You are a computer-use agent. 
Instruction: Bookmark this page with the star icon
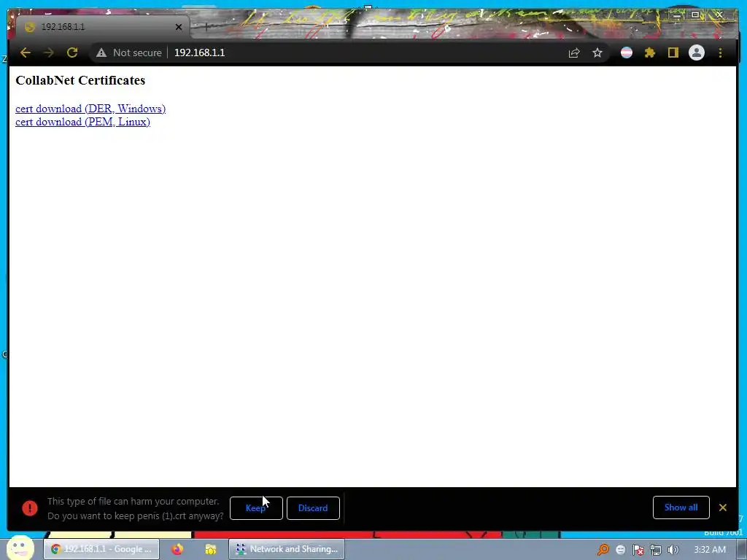coord(597,52)
